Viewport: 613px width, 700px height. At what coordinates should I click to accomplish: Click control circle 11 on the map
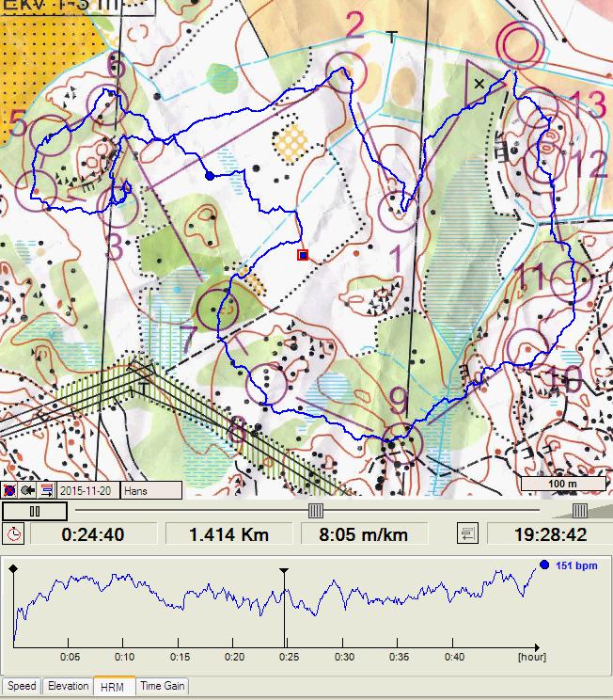(572, 281)
